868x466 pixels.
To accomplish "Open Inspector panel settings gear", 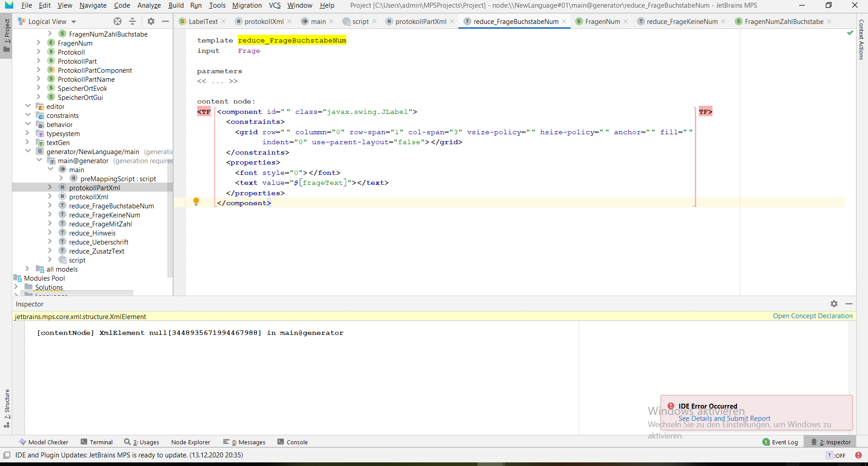I will [x=834, y=304].
